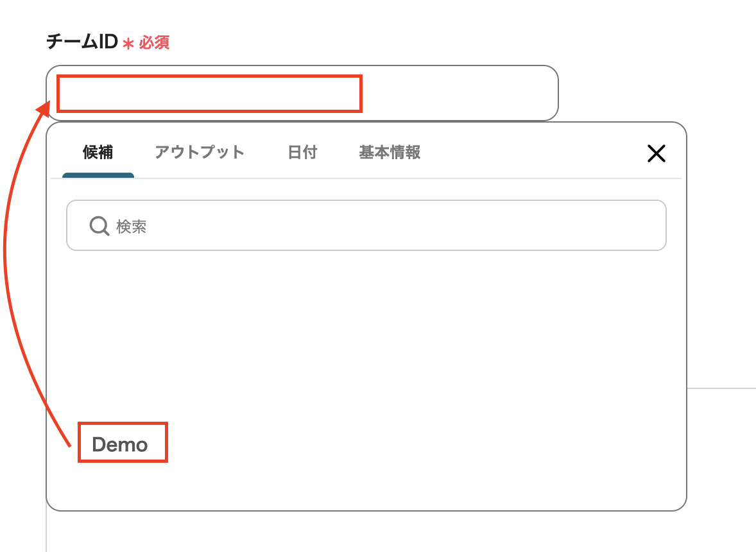Click the チームID field label
Viewport: 756px width, 552px height.
pyautogui.click(x=82, y=43)
